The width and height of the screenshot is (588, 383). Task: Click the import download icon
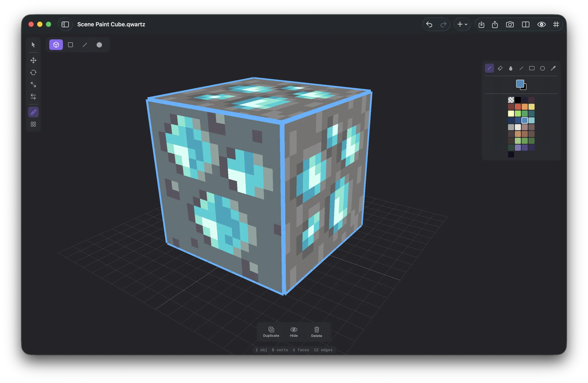click(481, 24)
